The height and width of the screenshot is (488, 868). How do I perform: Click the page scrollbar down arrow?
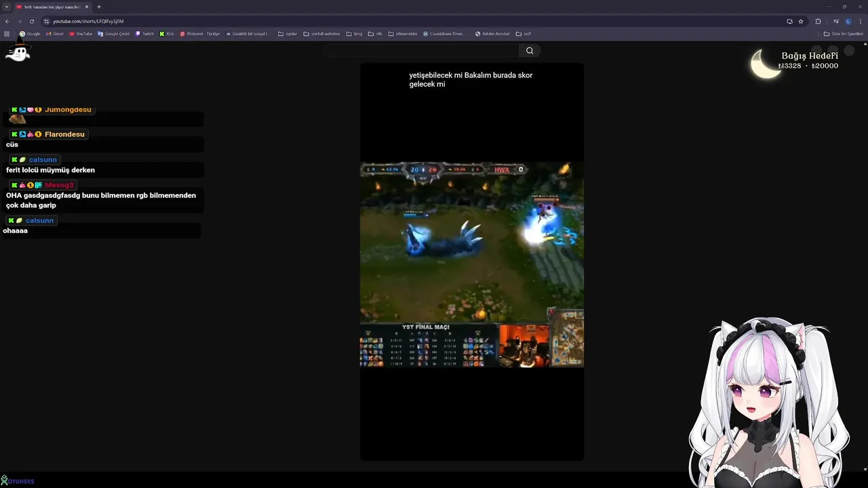click(x=865, y=469)
